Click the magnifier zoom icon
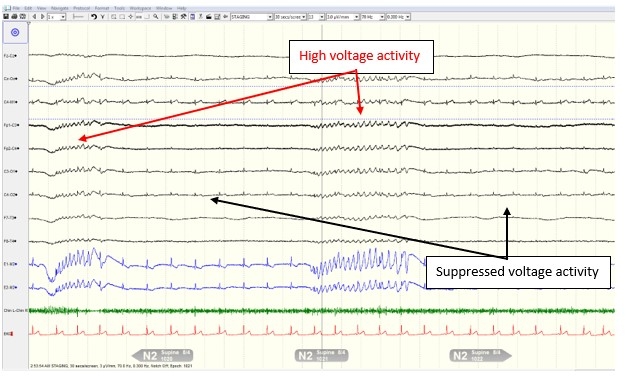The image size is (626, 381). coord(156,17)
